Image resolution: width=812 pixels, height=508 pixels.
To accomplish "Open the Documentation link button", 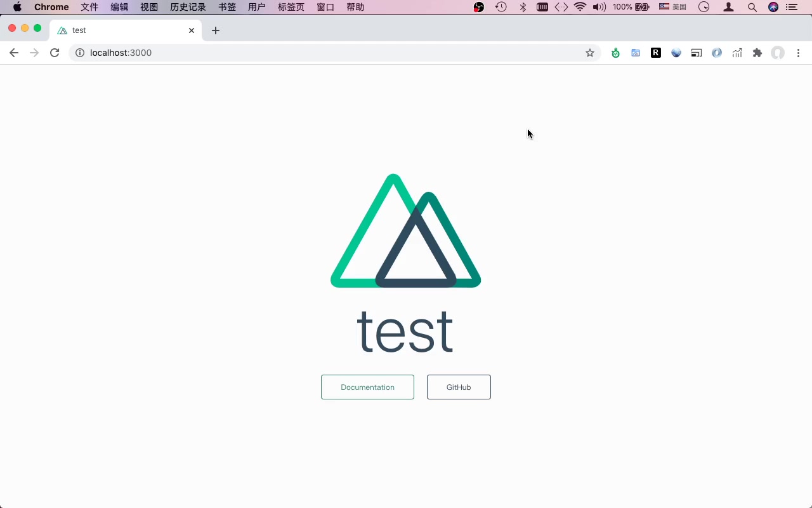I will [x=367, y=387].
